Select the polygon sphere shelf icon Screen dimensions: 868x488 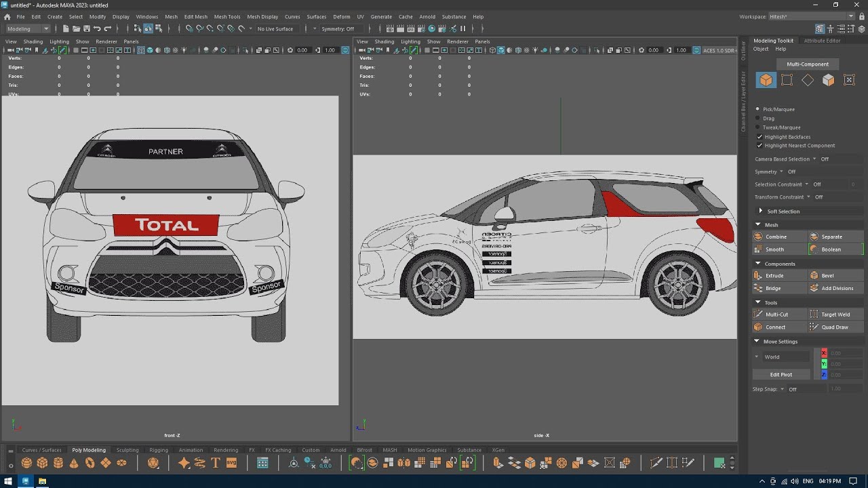click(x=26, y=463)
